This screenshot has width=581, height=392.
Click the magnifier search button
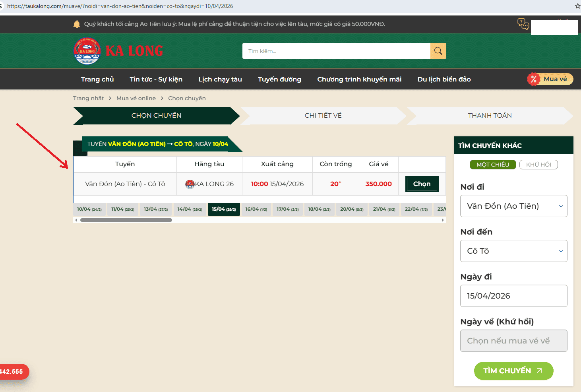[x=438, y=51]
